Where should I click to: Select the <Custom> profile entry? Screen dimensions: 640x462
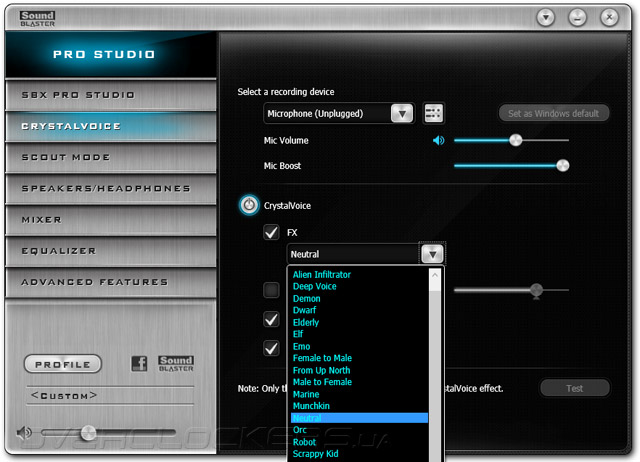[x=64, y=395]
